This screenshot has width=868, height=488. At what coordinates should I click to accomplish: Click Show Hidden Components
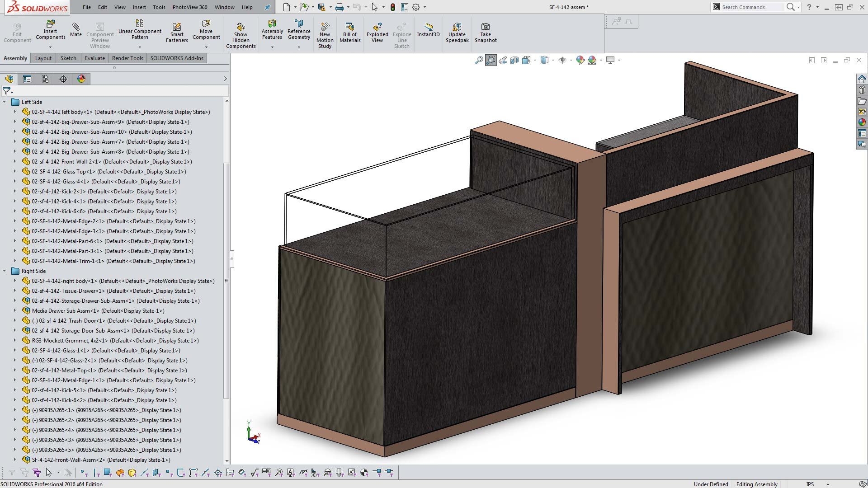pyautogui.click(x=241, y=35)
